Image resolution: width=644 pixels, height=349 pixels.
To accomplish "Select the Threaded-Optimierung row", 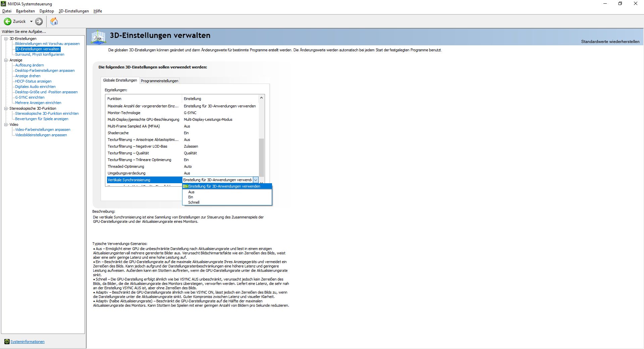I will pyautogui.click(x=183, y=166).
